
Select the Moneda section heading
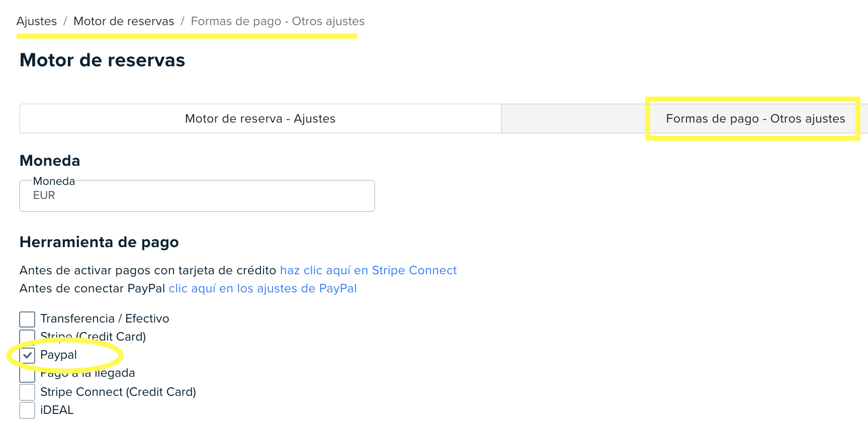point(50,161)
